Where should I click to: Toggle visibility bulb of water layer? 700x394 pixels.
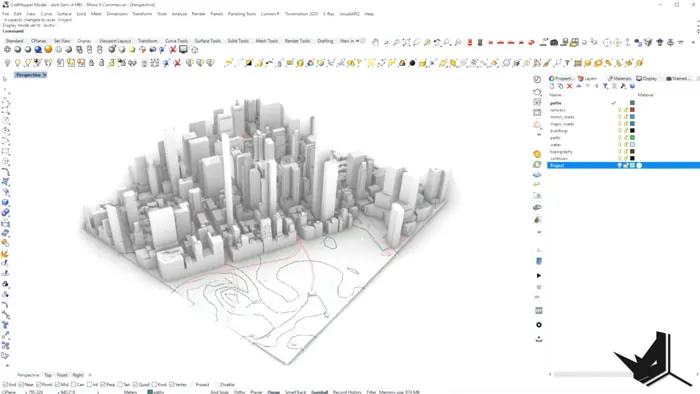coord(619,145)
